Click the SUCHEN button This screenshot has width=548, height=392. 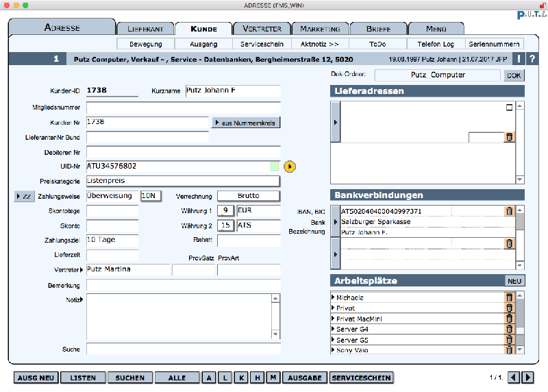point(129,378)
